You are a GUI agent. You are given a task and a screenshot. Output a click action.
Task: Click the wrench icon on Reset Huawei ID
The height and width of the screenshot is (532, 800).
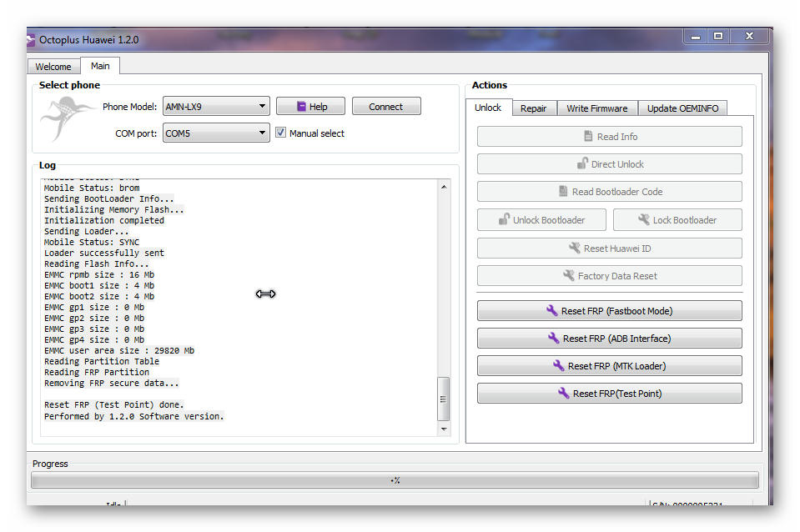[x=575, y=248]
